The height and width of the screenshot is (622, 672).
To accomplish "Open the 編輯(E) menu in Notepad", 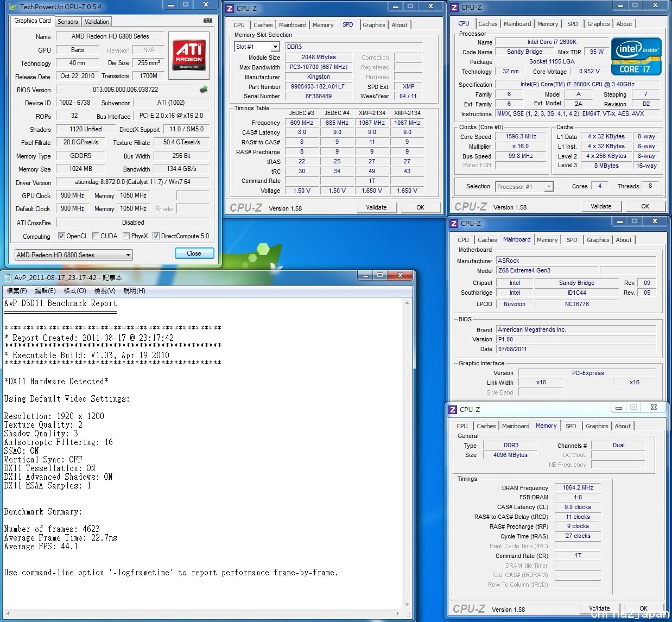I will 45,291.
